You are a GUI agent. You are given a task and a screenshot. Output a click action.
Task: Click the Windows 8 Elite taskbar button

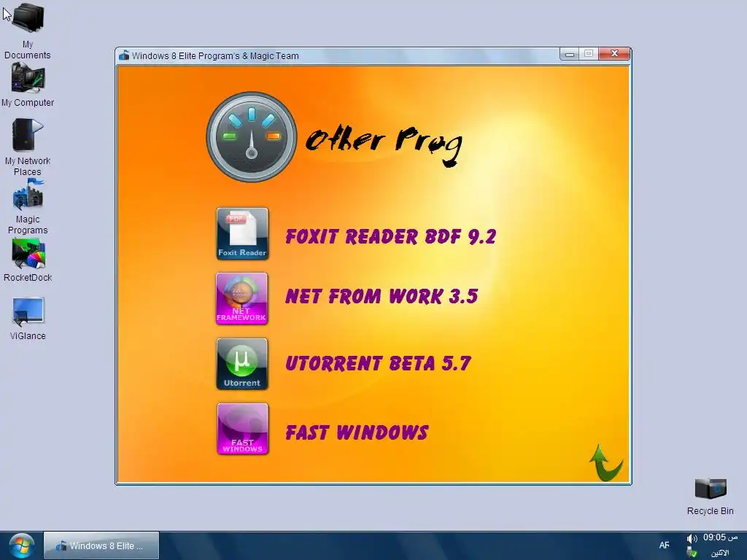click(x=101, y=545)
